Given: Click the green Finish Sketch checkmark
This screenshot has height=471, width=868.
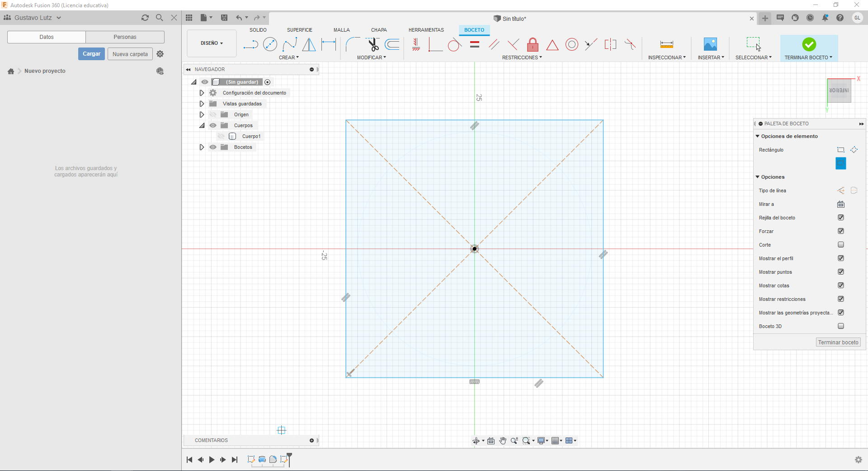Looking at the screenshot, I should pos(809,44).
